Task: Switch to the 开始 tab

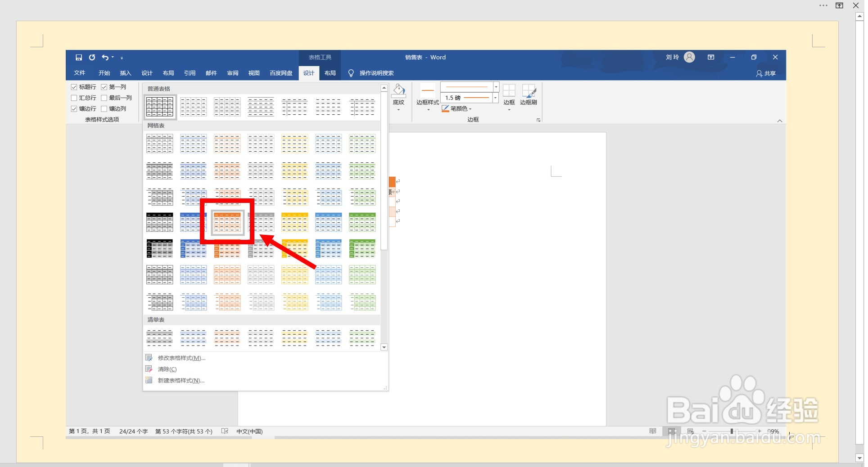Action: (x=104, y=73)
